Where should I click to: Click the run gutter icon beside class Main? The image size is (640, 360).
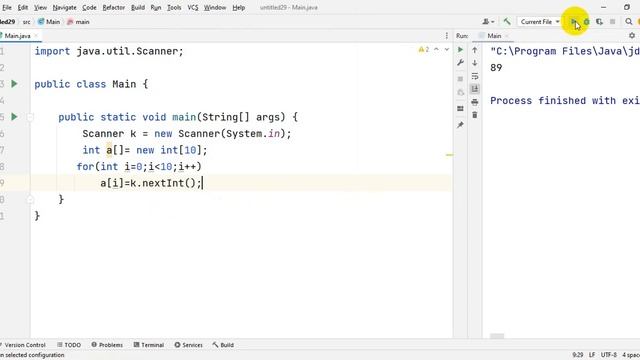coord(14,84)
